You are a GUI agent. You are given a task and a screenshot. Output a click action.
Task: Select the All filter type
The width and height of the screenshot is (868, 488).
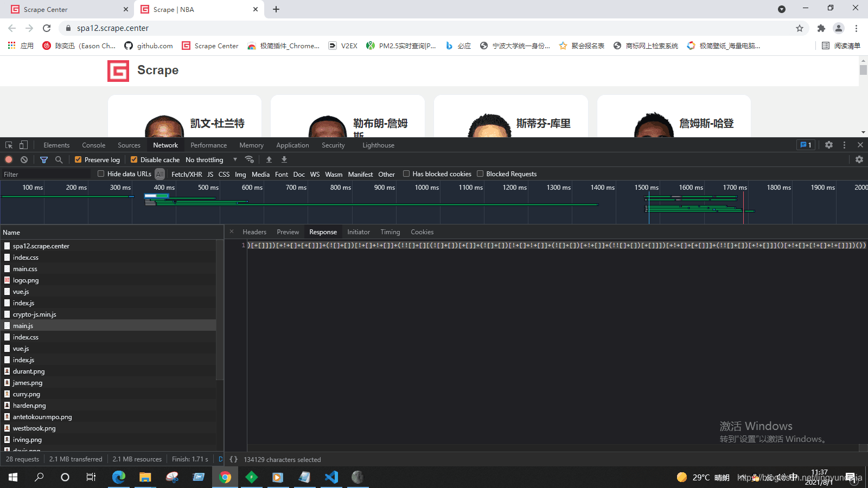159,174
